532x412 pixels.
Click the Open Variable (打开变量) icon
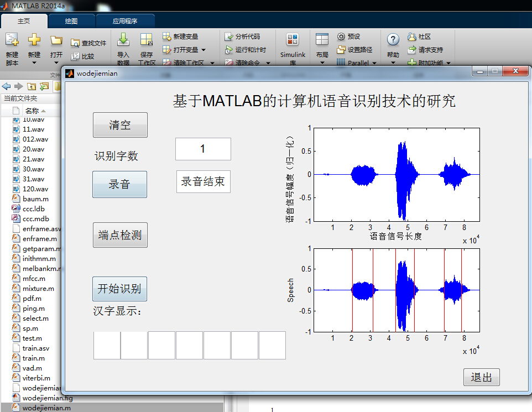166,50
